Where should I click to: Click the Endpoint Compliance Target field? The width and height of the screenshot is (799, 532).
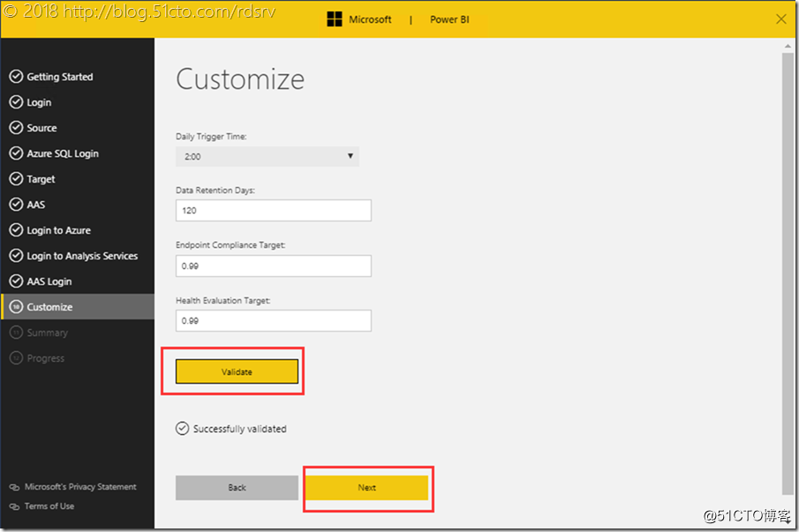[274, 266]
